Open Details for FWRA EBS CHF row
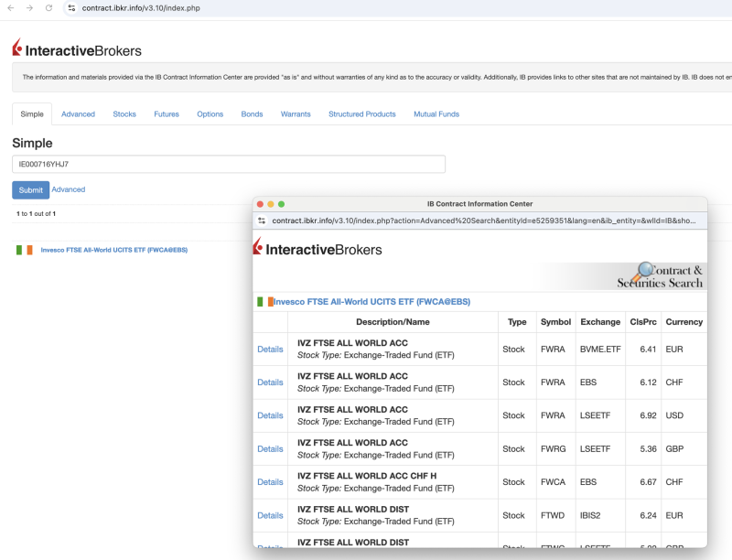Image resolution: width=732 pixels, height=560 pixels. [x=270, y=382]
